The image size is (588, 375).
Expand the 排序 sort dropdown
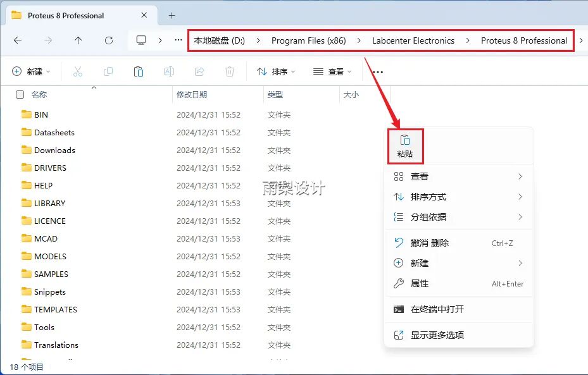pos(276,72)
